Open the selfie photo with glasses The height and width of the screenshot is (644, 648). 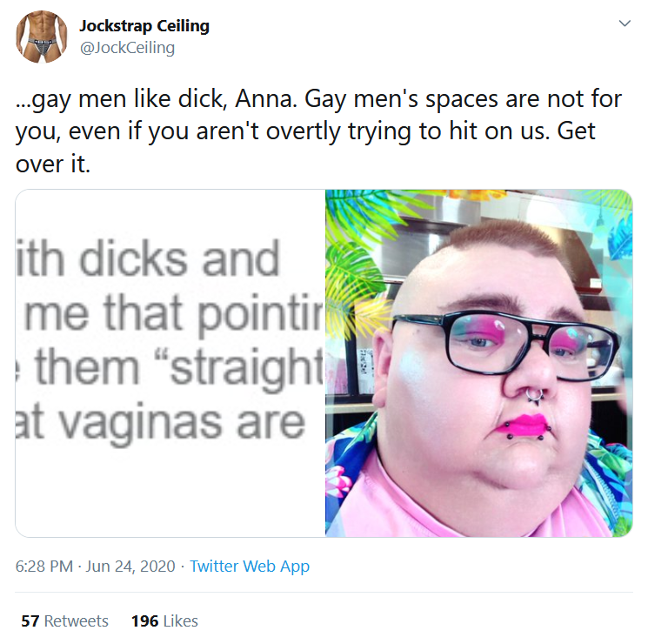tap(479, 363)
